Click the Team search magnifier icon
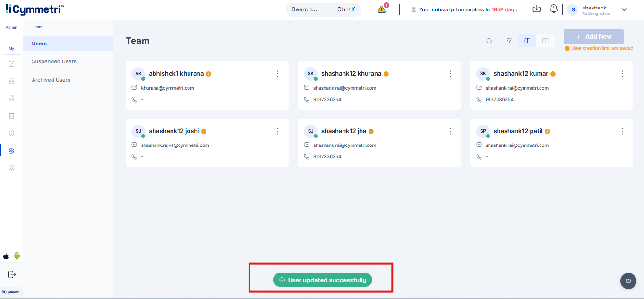 click(x=489, y=41)
